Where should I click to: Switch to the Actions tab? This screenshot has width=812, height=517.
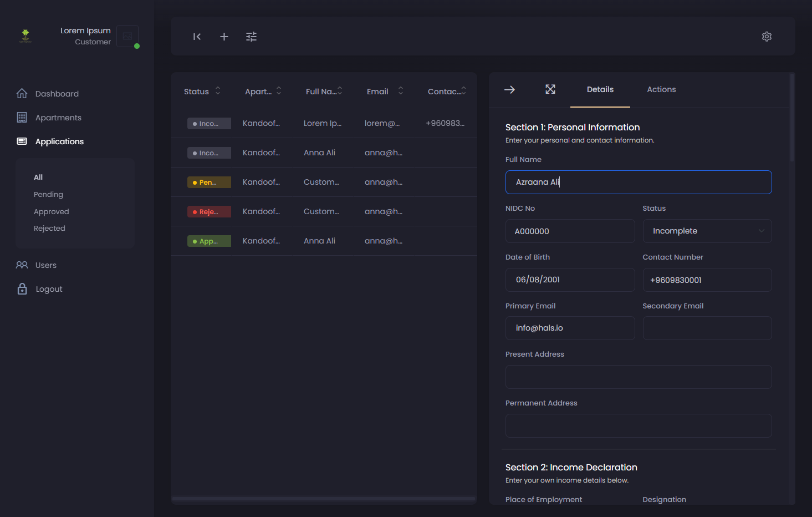(x=661, y=89)
